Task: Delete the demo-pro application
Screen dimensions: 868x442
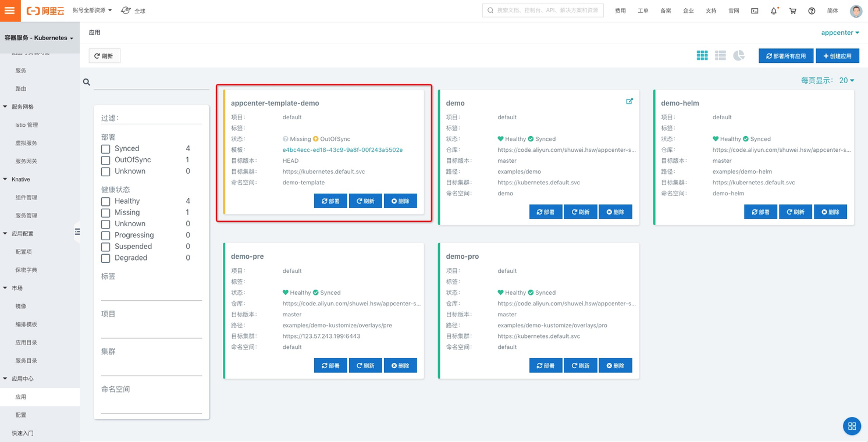Action: (616, 366)
